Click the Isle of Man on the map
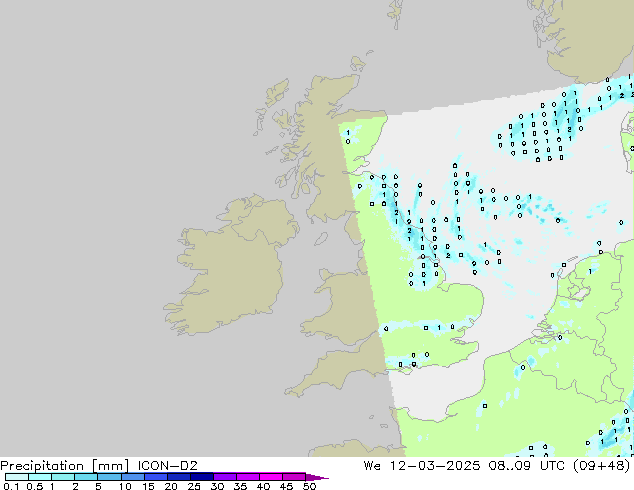 tap(321, 239)
